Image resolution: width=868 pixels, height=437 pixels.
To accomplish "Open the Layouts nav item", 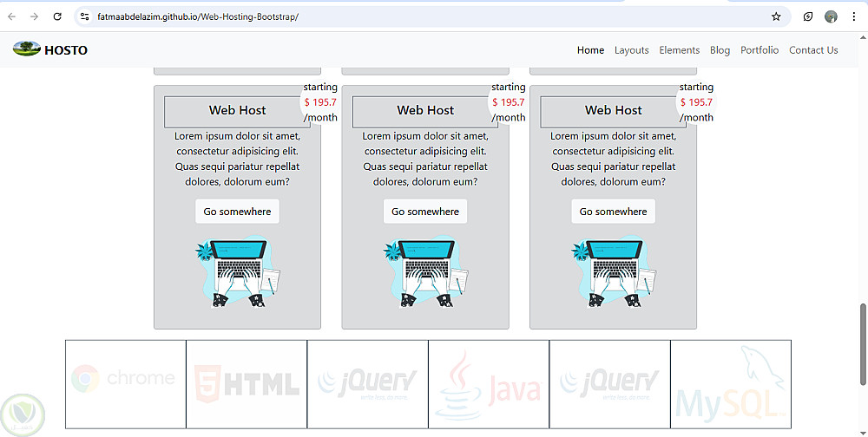I will (632, 50).
